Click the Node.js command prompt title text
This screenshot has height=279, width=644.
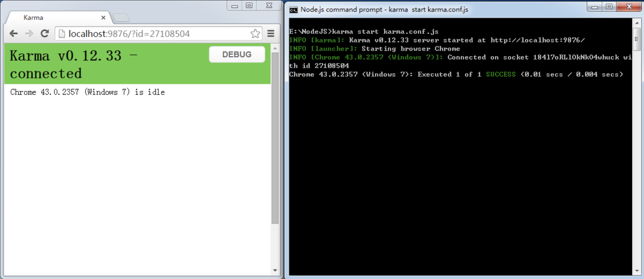click(384, 10)
